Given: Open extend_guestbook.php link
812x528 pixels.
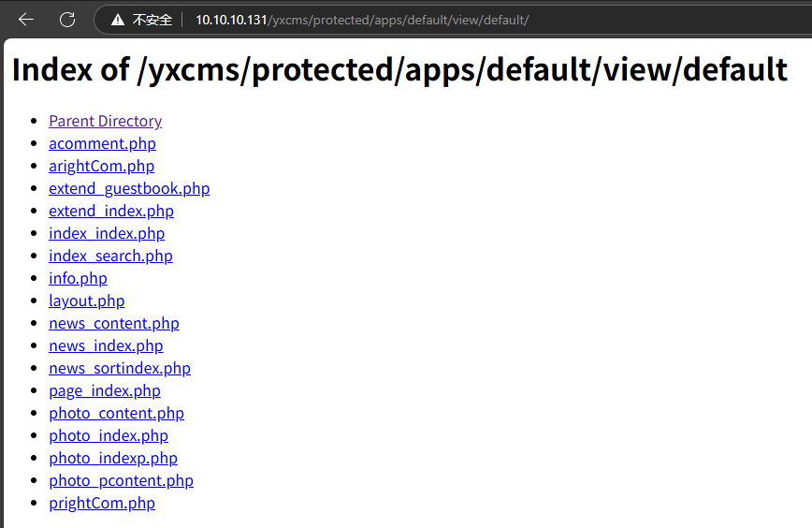Looking at the screenshot, I should 129,188.
